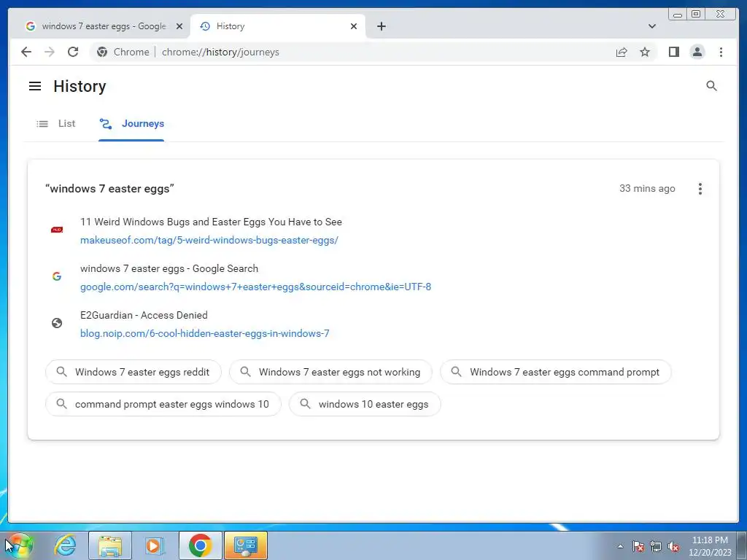Open the History hamburger menu
This screenshot has width=747, height=560.
click(x=35, y=86)
